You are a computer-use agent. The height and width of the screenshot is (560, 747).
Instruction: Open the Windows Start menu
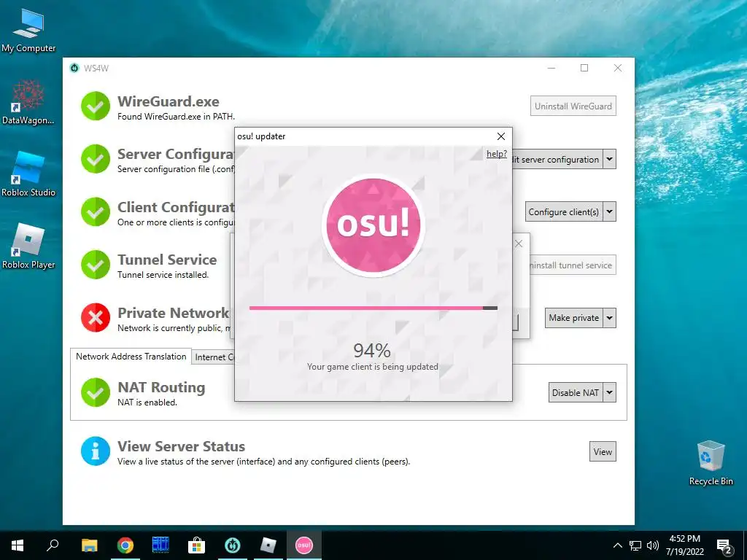pyautogui.click(x=18, y=545)
